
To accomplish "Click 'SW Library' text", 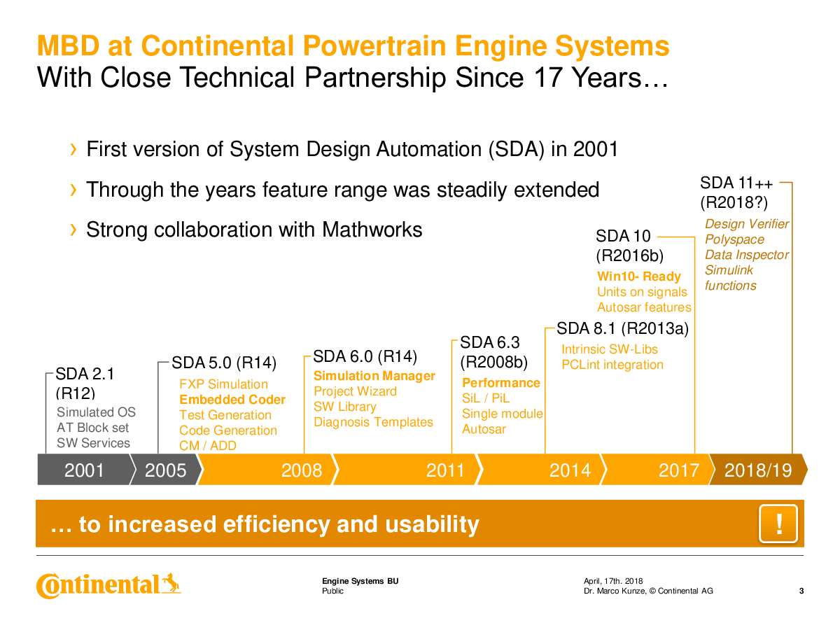I will [345, 407].
